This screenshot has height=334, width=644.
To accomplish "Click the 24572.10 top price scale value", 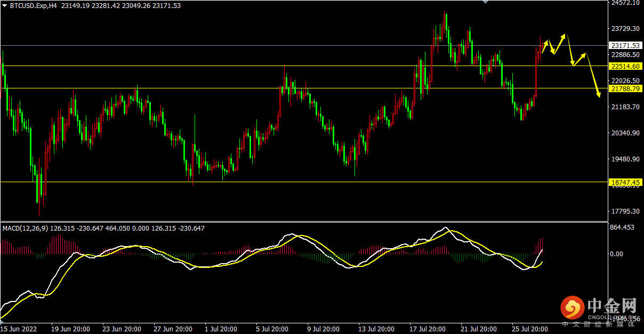I will (625, 3).
